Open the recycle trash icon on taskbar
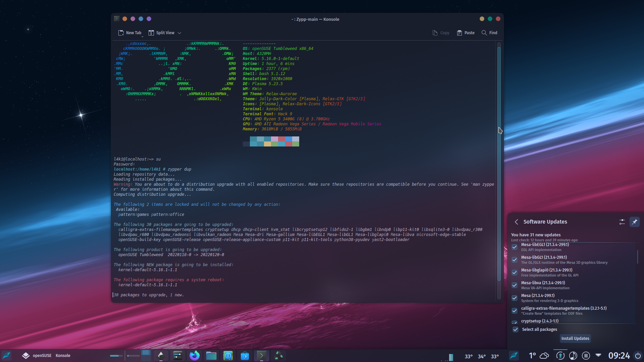Viewport: 644px width, 362px height. [x=278, y=356]
